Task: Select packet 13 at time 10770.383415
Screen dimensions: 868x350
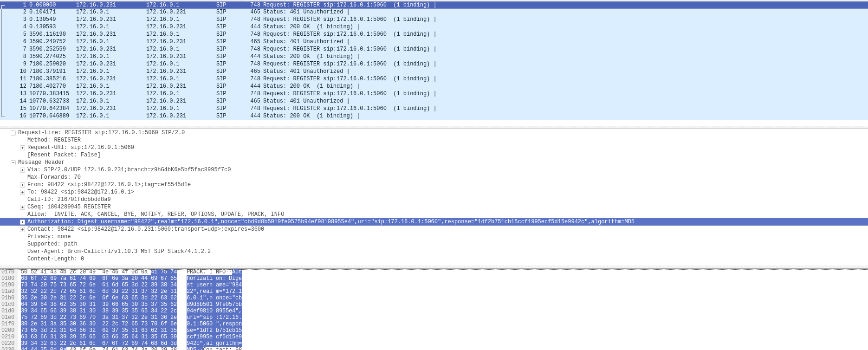Action: click(x=434, y=94)
